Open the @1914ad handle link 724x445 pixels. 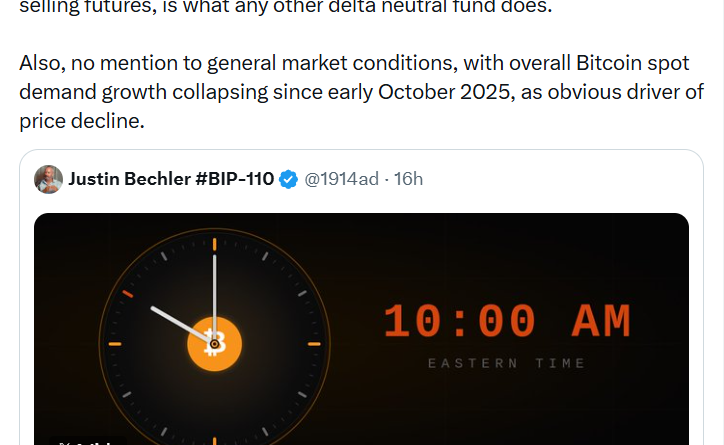tap(341, 179)
